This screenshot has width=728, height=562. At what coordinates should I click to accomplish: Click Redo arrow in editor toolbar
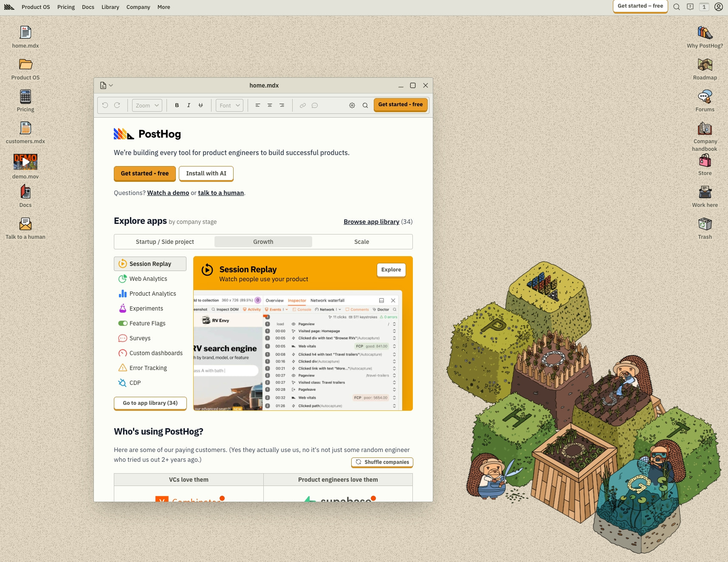(117, 105)
